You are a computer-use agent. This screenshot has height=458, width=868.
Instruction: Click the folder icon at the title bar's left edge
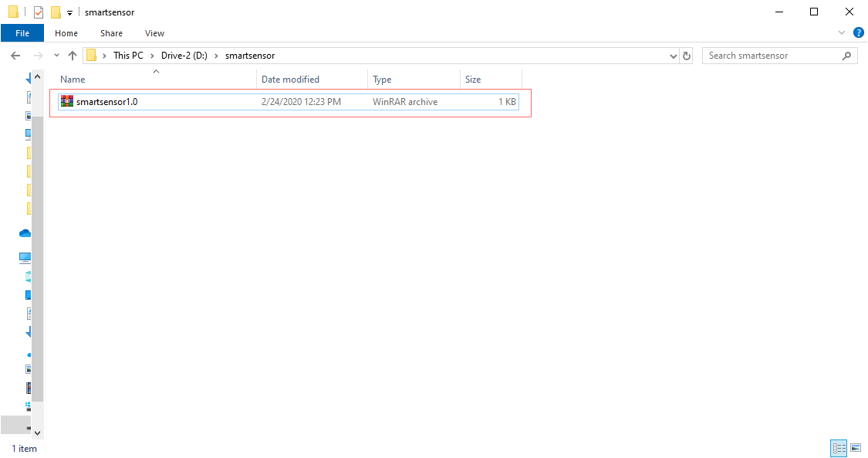point(14,12)
